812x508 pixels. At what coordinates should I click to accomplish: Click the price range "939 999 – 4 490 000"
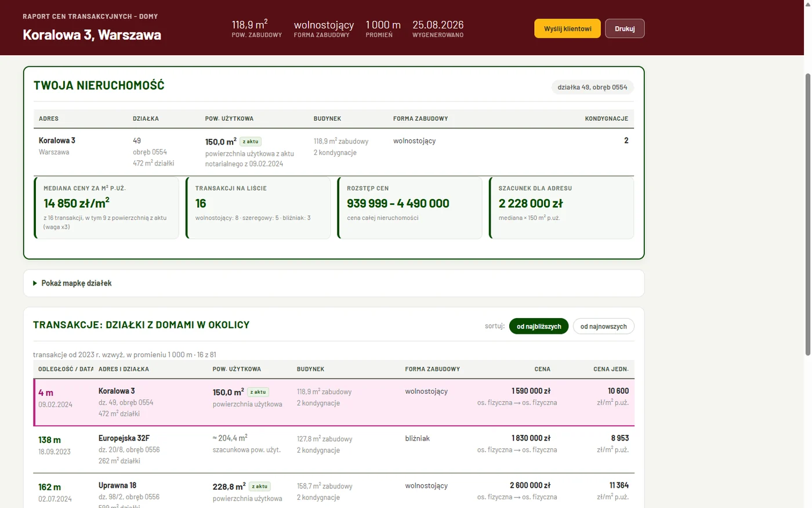tap(398, 204)
